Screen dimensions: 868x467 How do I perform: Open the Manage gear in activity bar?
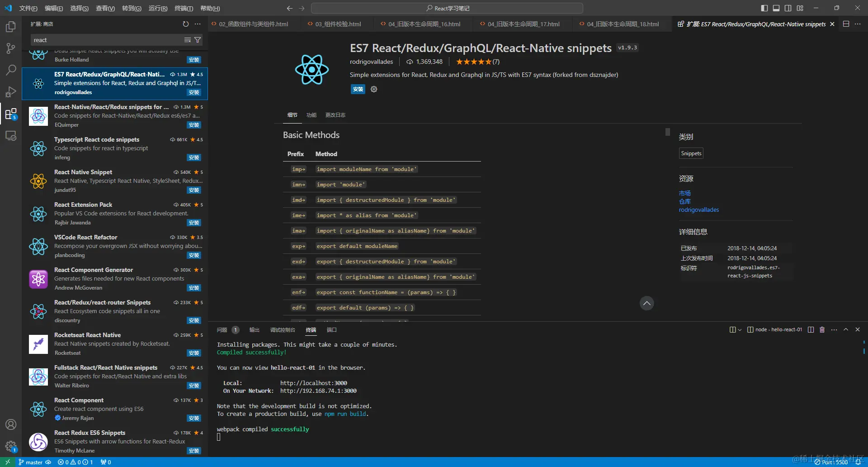11,446
